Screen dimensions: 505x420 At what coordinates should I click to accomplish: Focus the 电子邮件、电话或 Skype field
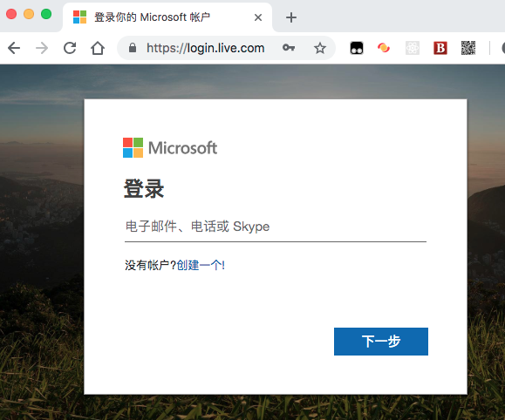tap(276, 227)
